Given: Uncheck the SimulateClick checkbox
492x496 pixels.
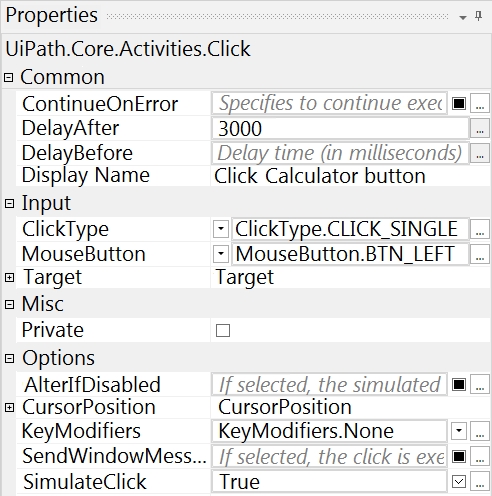Looking at the screenshot, I should click(459, 481).
